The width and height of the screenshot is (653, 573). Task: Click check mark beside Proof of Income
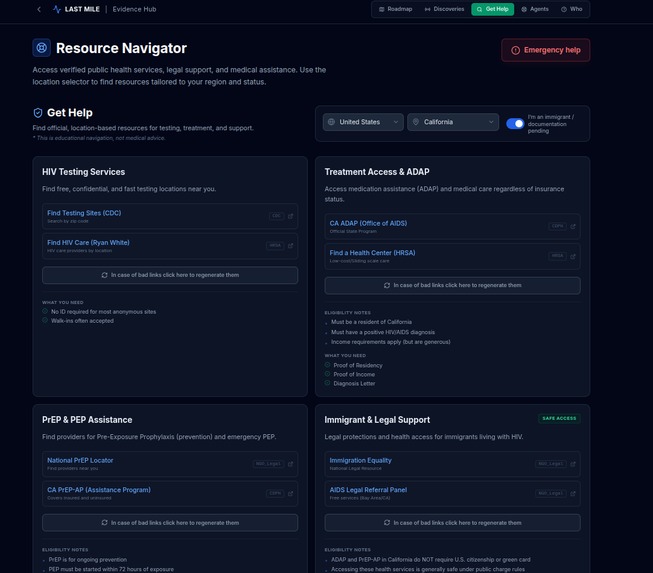[x=327, y=374]
